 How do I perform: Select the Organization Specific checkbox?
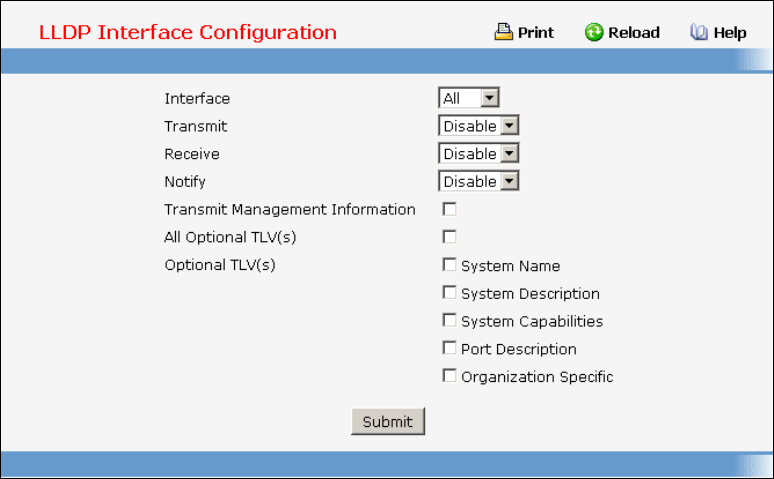[450, 377]
